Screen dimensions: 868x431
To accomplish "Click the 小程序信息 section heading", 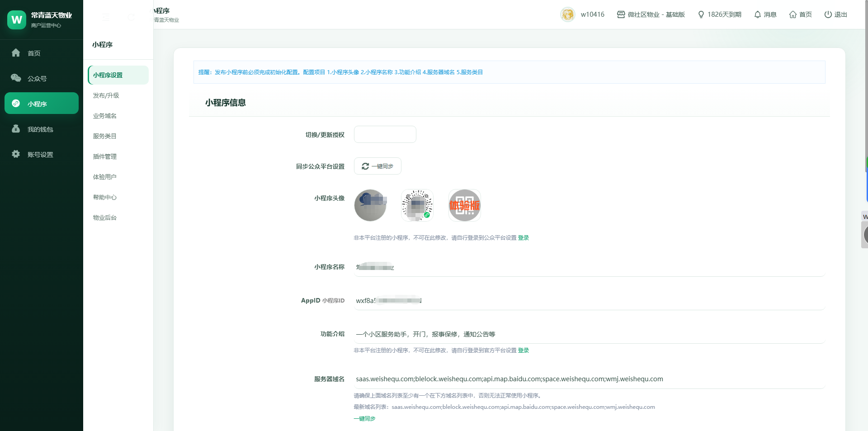I will pos(226,103).
